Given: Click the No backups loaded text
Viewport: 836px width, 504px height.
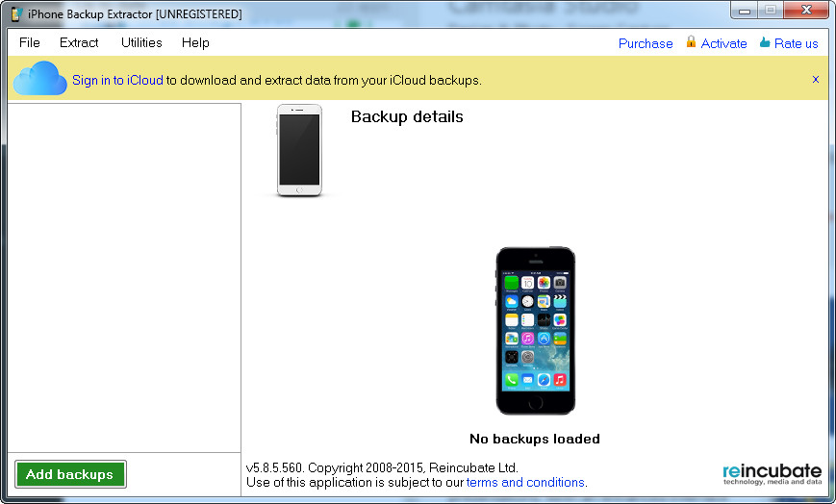Looking at the screenshot, I should click(x=535, y=439).
